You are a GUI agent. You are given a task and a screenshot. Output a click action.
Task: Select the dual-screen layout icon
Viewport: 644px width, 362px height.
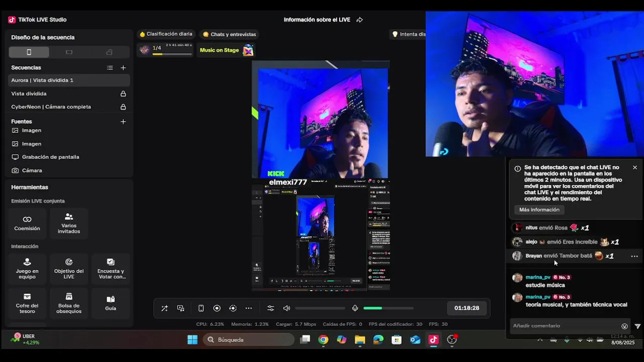[109, 52]
